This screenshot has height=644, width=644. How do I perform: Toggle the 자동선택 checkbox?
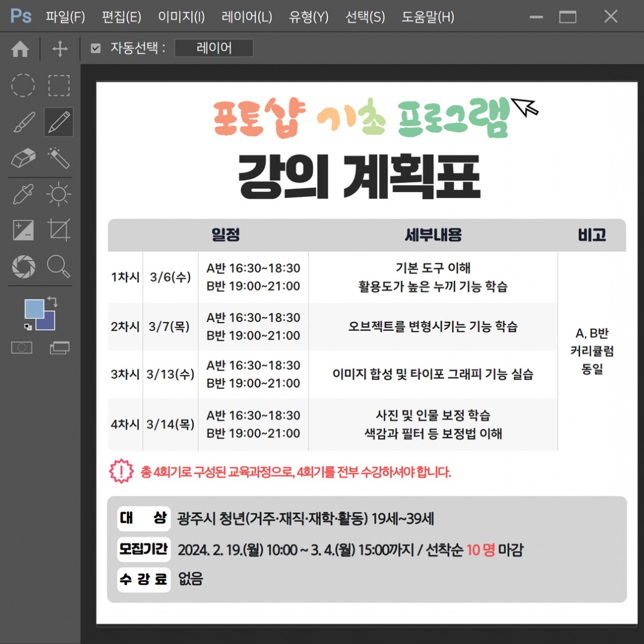96,49
